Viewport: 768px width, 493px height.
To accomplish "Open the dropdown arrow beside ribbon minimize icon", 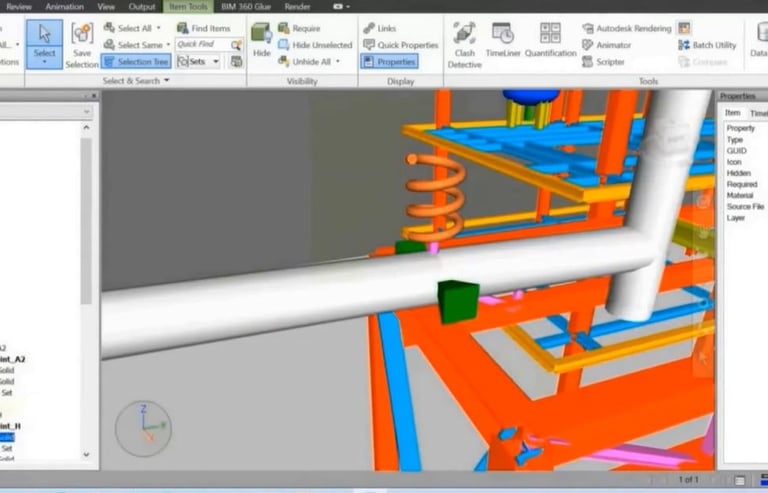I will click(348, 7).
